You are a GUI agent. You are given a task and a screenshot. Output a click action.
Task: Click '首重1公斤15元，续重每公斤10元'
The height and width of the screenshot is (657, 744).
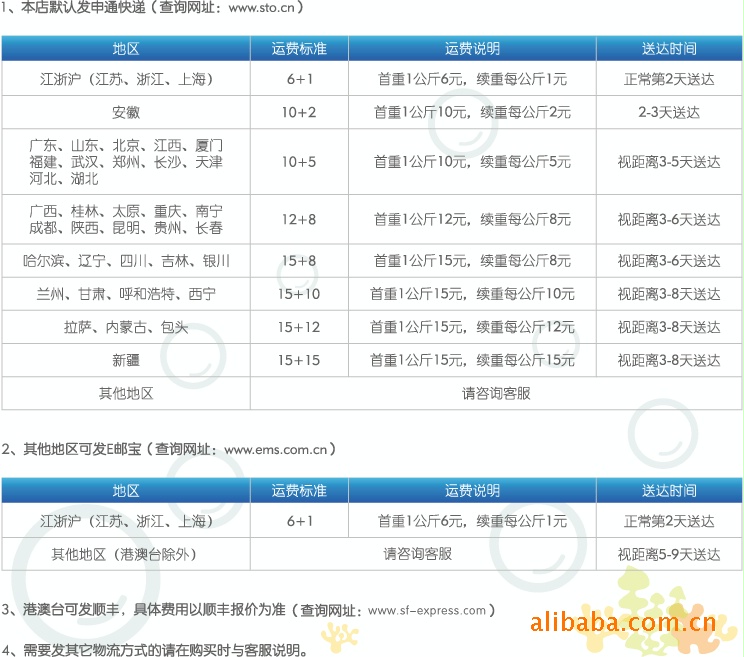pos(472,294)
